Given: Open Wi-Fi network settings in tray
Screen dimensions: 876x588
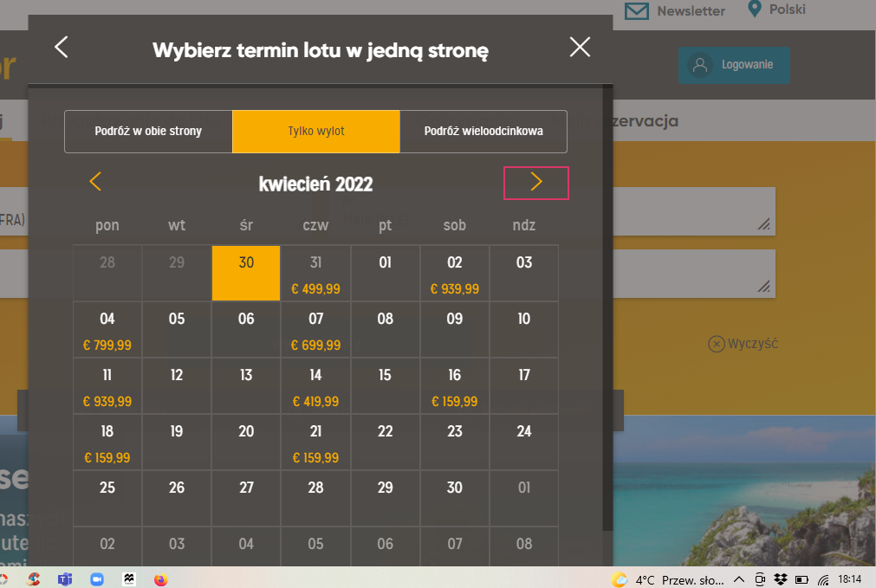Looking at the screenshot, I should coord(823,579).
